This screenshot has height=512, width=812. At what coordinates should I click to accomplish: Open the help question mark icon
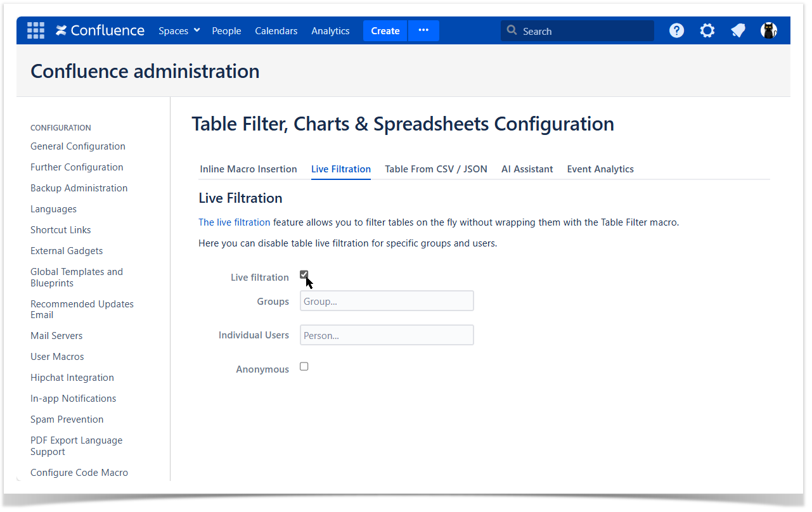click(x=676, y=30)
